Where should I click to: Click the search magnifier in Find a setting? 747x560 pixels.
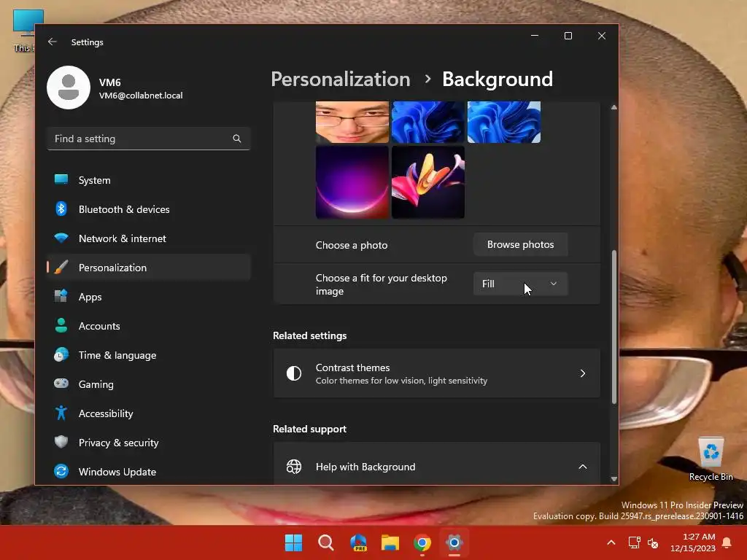[x=237, y=139]
